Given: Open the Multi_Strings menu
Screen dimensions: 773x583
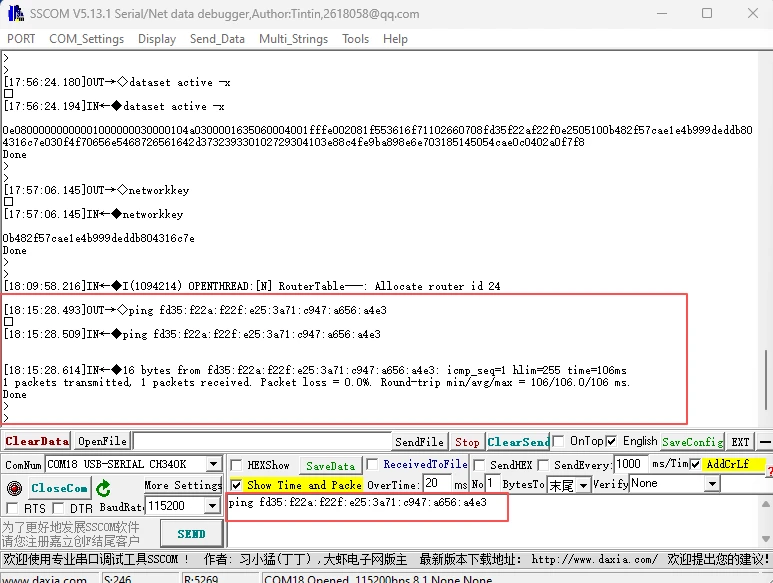Looking at the screenshot, I should coord(293,39).
